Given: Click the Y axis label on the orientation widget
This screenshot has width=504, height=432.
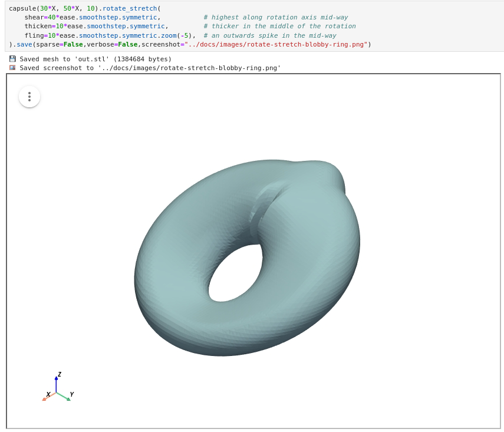Looking at the screenshot, I should 72,394.
